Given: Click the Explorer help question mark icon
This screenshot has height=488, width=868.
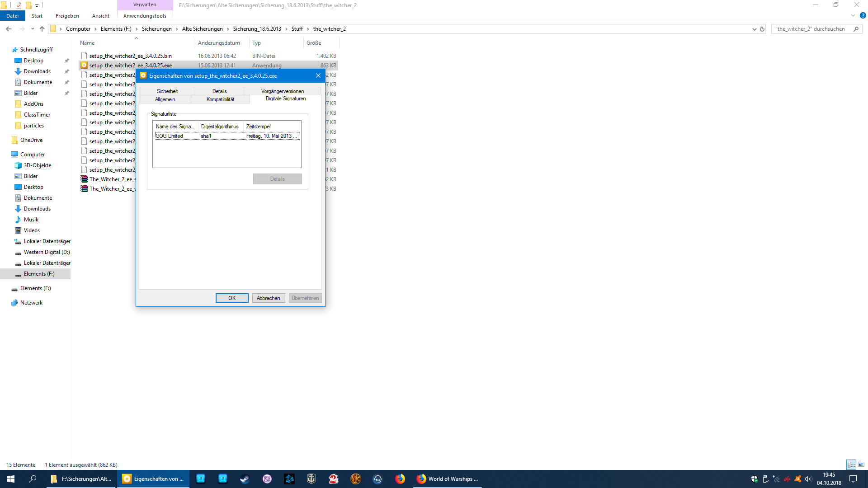Looking at the screenshot, I should click(863, 15).
